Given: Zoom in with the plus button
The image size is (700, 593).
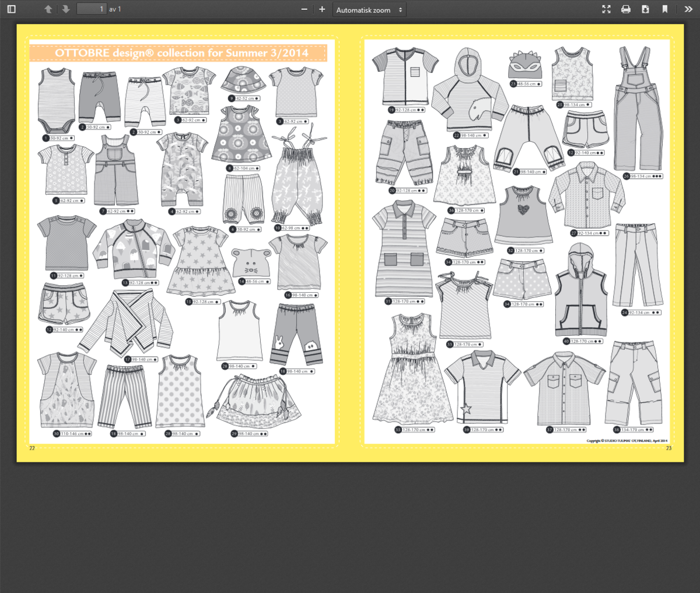Looking at the screenshot, I should pyautogui.click(x=322, y=9).
